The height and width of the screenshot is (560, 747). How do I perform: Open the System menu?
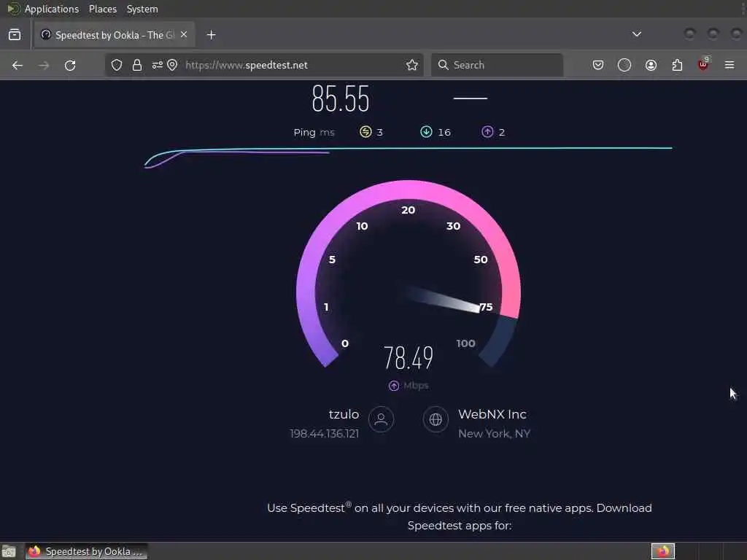(x=142, y=9)
